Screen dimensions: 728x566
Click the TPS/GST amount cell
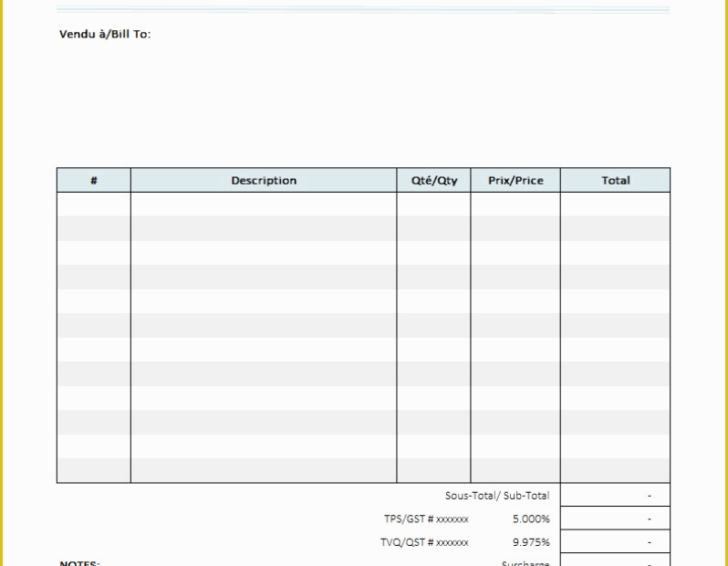tap(615, 519)
